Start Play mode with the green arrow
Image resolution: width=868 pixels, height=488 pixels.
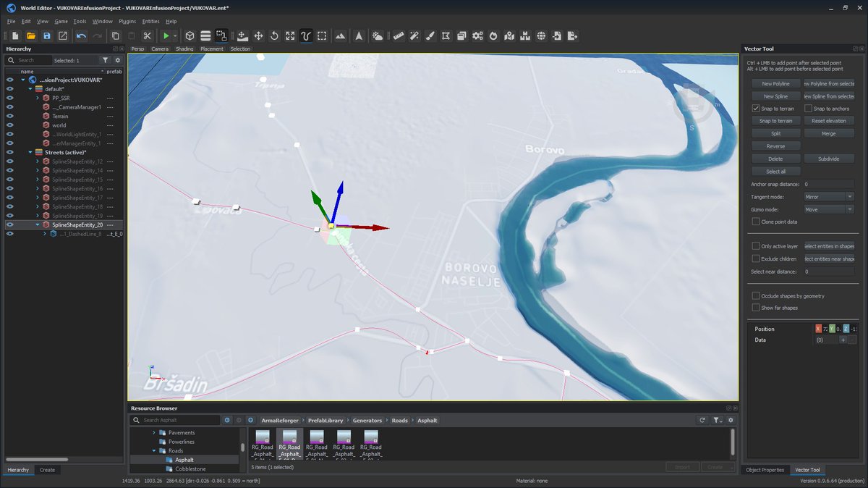(x=166, y=35)
